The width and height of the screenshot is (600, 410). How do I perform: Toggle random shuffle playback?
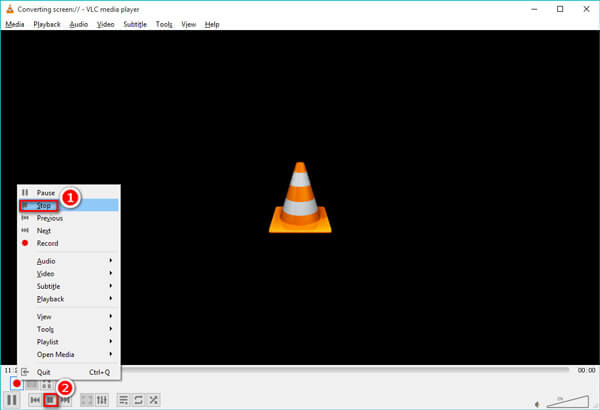pos(154,400)
